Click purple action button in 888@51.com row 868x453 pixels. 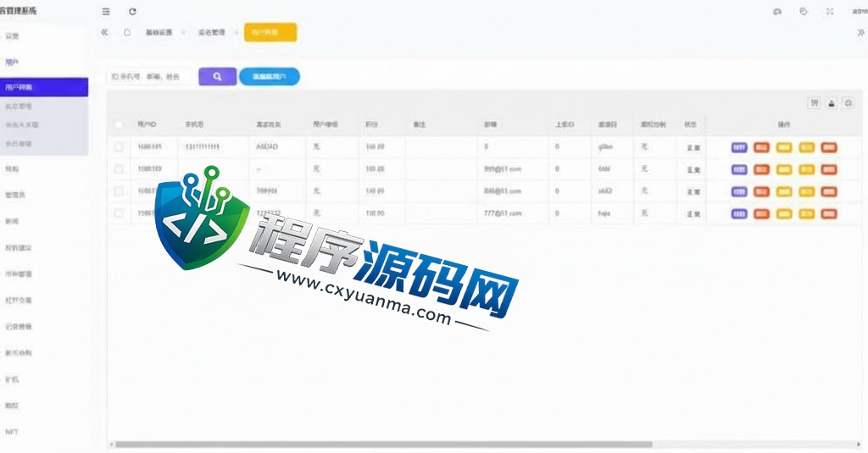739,191
